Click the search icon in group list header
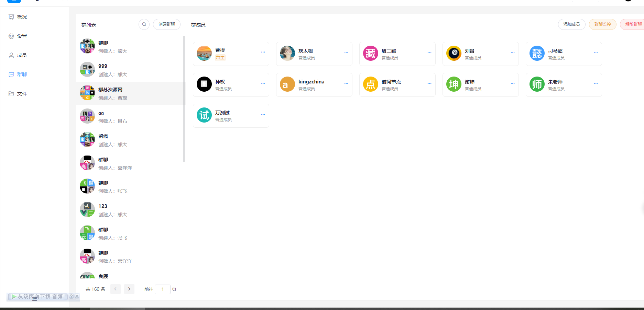The image size is (644, 310). click(144, 24)
